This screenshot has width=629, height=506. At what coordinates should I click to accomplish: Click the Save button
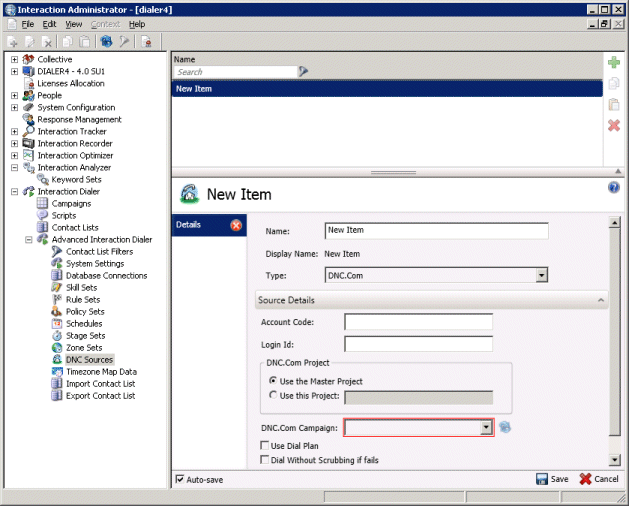(x=552, y=479)
